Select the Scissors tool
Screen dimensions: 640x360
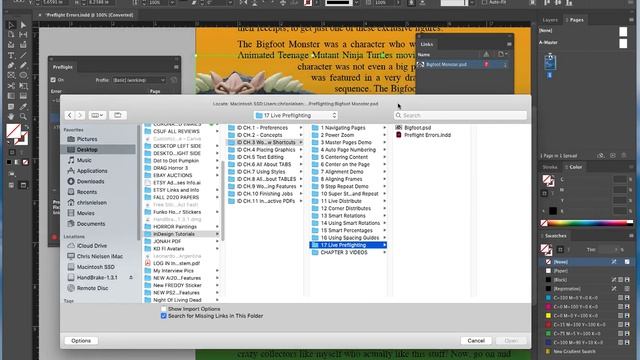pos(11,86)
